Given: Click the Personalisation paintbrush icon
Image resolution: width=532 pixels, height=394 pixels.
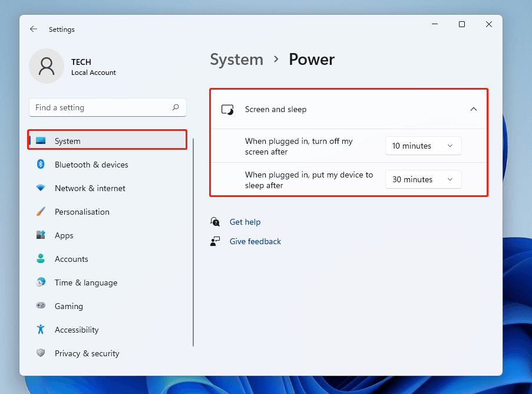Looking at the screenshot, I should click(41, 212).
